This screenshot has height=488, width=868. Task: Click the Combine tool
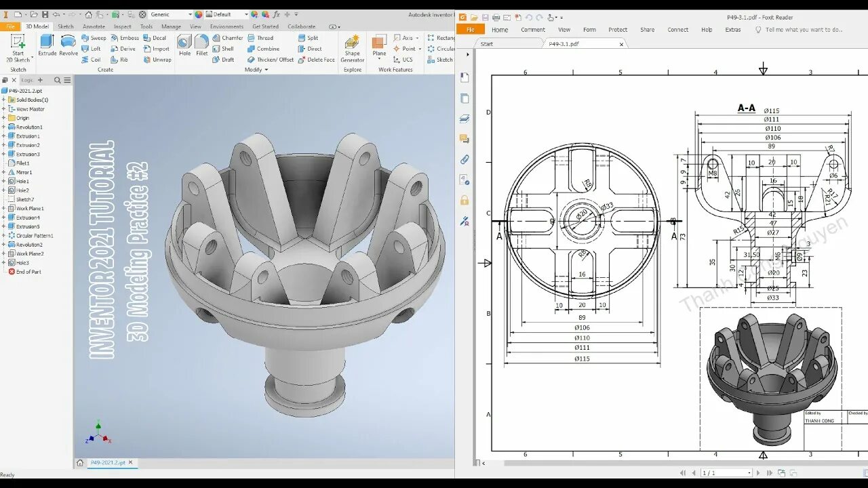click(x=263, y=49)
